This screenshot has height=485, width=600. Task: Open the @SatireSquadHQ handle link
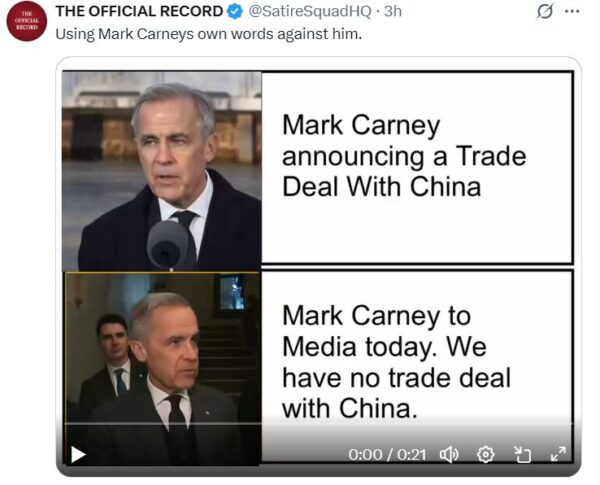click(x=310, y=11)
